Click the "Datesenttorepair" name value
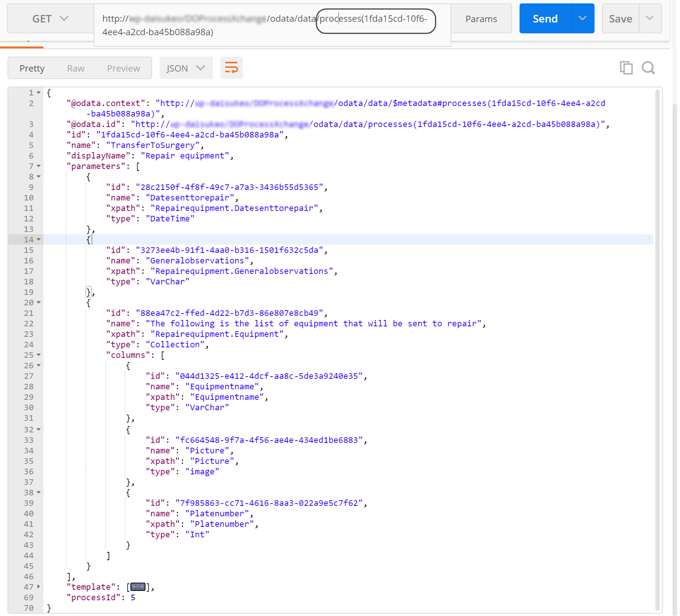This screenshot has width=680, height=616. tap(190, 198)
